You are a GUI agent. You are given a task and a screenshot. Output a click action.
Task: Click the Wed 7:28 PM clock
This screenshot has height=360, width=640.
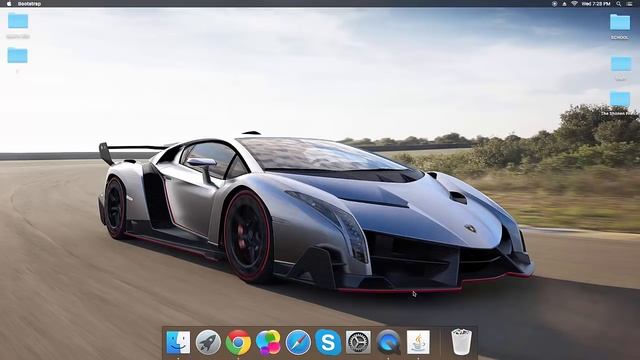596,4
